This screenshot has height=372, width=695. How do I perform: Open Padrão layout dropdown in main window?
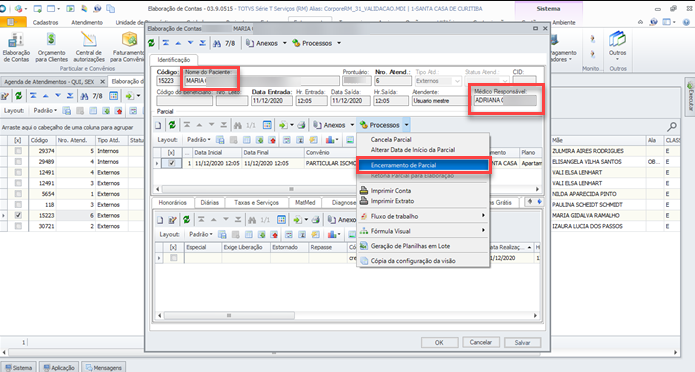point(45,110)
